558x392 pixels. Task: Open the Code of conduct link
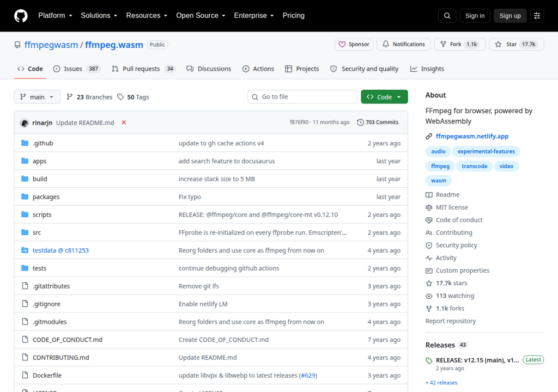[x=454, y=220]
